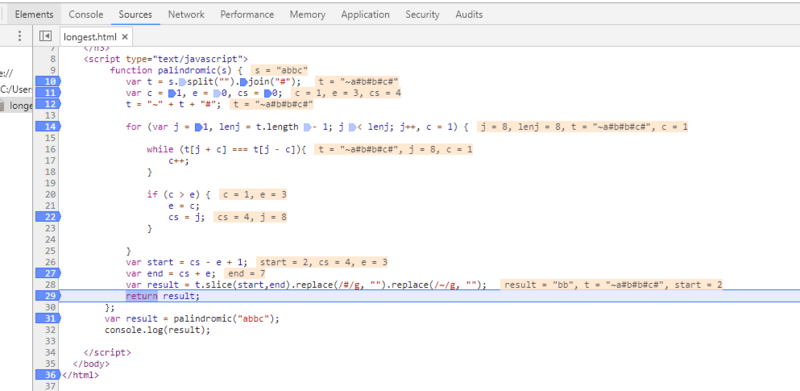Click 'e = c;' on line 21
The height and width of the screenshot is (391, 800).
coord(184,206)
